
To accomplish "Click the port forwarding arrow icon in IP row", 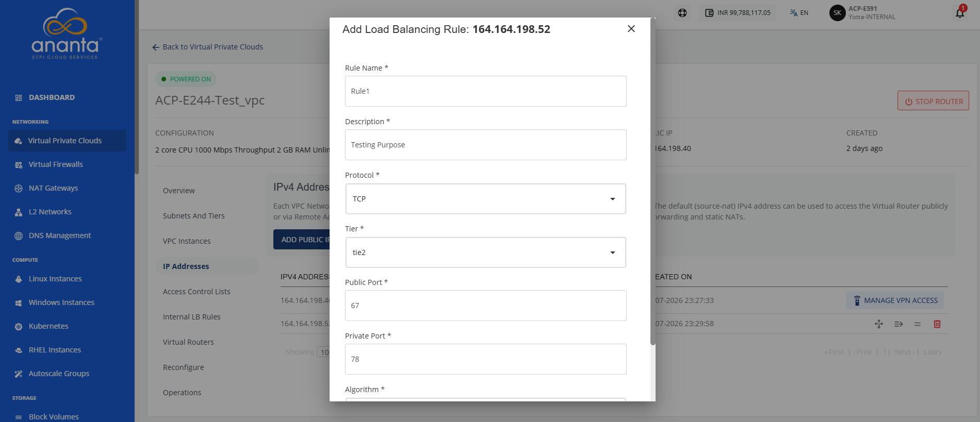I will click(899, 324).
